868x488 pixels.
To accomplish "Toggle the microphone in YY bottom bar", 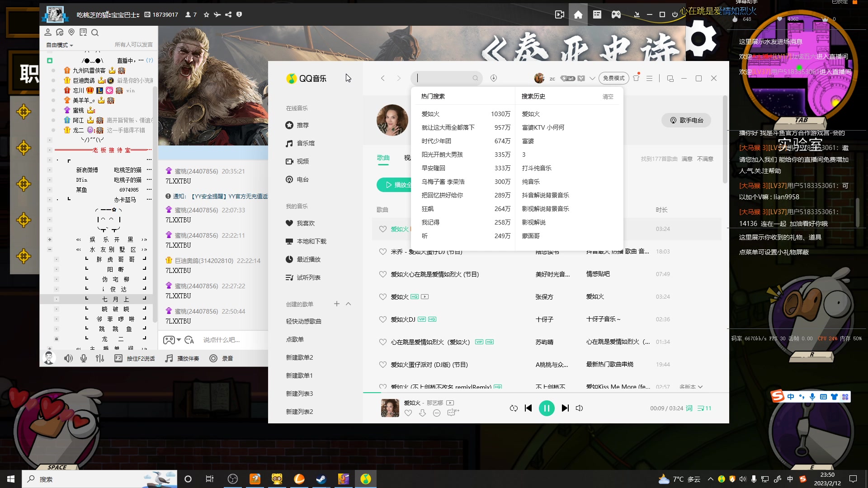I will (84, 358).
